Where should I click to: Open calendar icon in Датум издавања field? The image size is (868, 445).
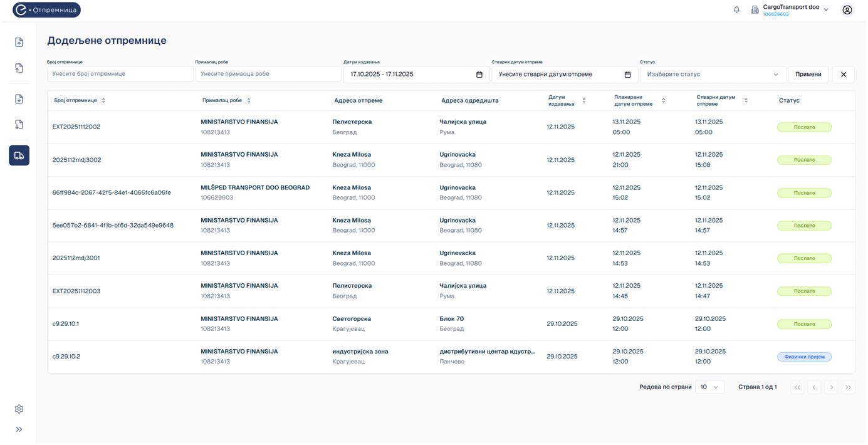tap(479, 75)
